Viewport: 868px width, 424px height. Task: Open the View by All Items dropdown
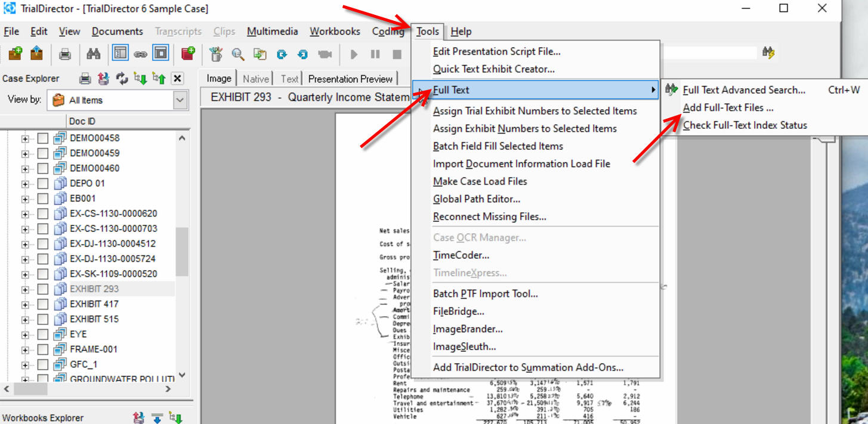point(180,100)
